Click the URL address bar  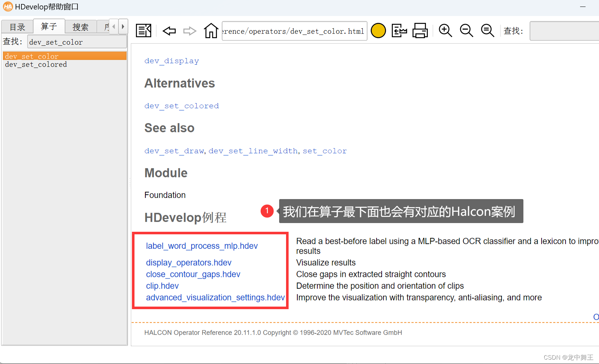(x=294, y=31)
